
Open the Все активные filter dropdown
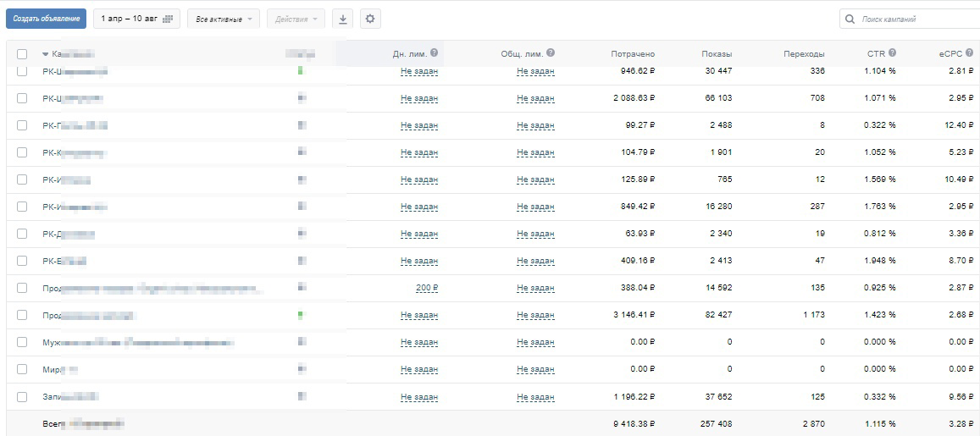[x=224, y=19]
